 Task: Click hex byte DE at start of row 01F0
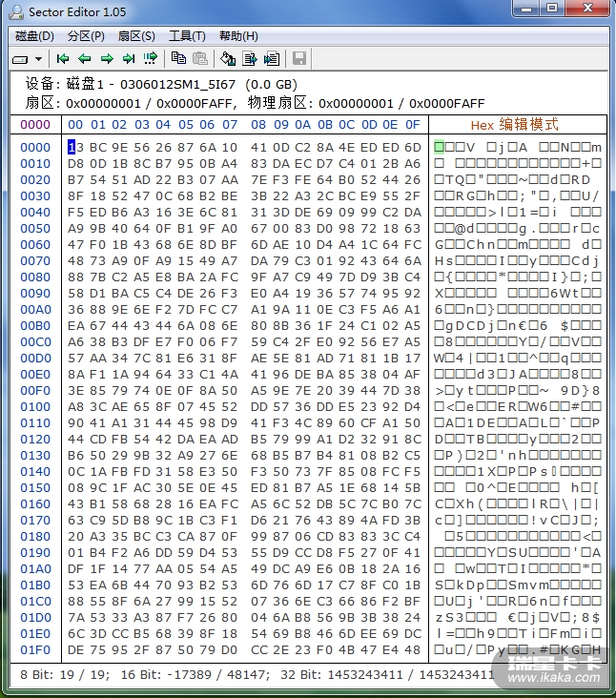coord(75,650)
